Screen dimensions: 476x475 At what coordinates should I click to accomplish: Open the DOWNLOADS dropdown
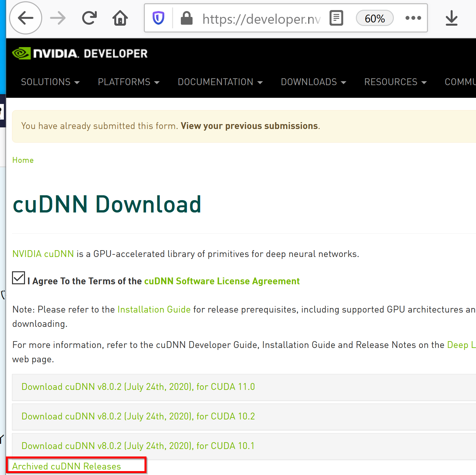click(313, 82)
